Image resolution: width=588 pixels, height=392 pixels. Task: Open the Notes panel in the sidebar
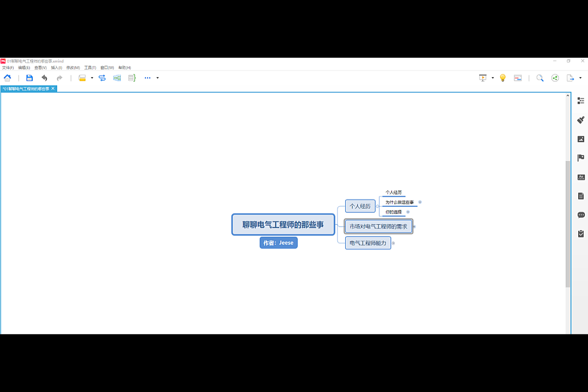click(581, 196)
